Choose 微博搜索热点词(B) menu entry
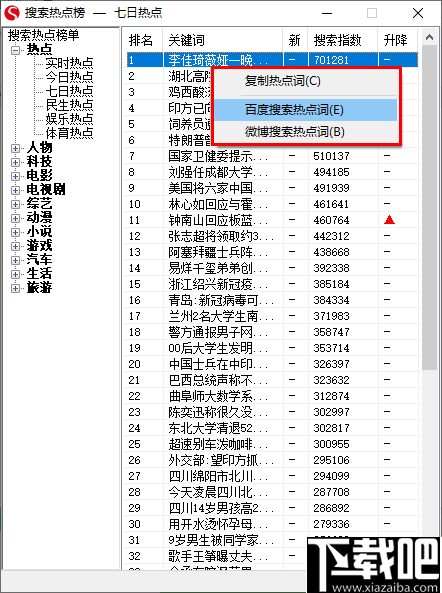The height and width of the screenshot is (593, 442). 306,132
